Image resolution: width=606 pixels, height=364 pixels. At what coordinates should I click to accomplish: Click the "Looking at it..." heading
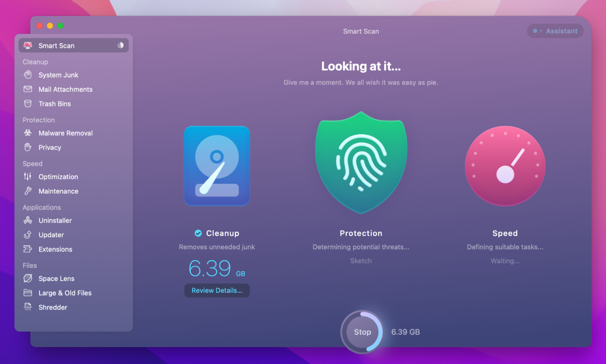point(361,66)
